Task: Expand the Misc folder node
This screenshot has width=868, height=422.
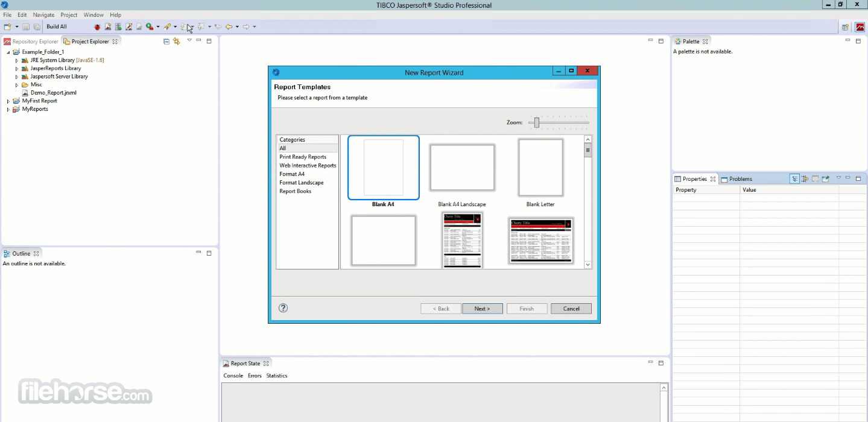Action: (17, 85)
